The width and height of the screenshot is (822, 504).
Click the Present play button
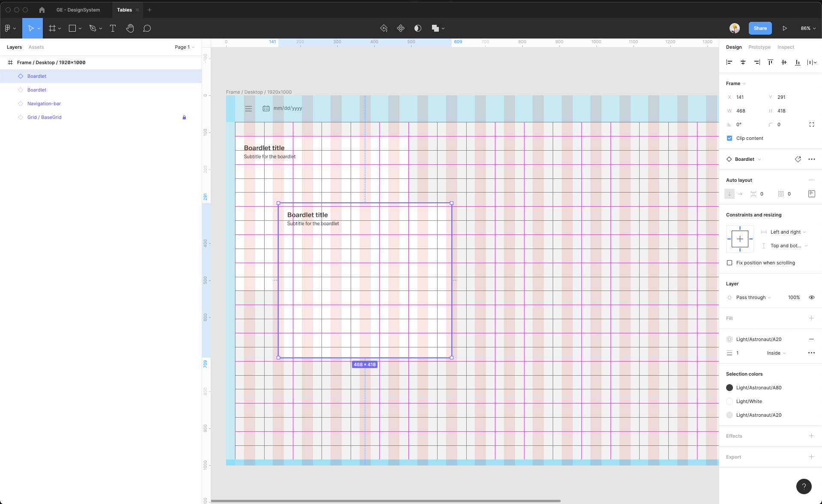point(784,28)
